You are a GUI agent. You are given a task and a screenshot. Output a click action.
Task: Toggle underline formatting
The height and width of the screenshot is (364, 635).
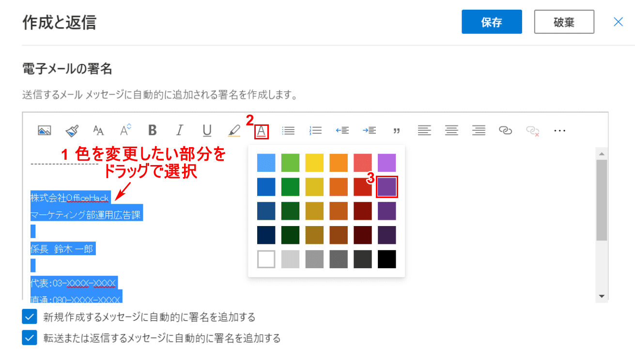click(207, 130)
